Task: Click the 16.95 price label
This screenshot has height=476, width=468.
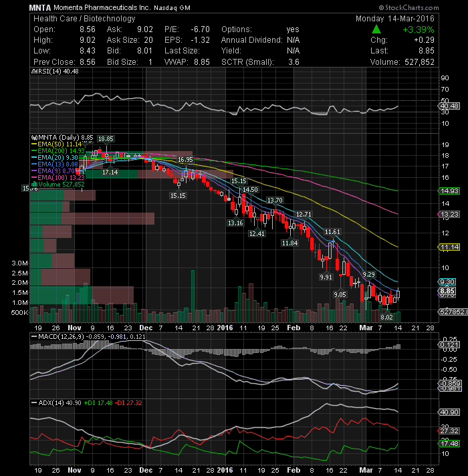Action: click(185, 159)
